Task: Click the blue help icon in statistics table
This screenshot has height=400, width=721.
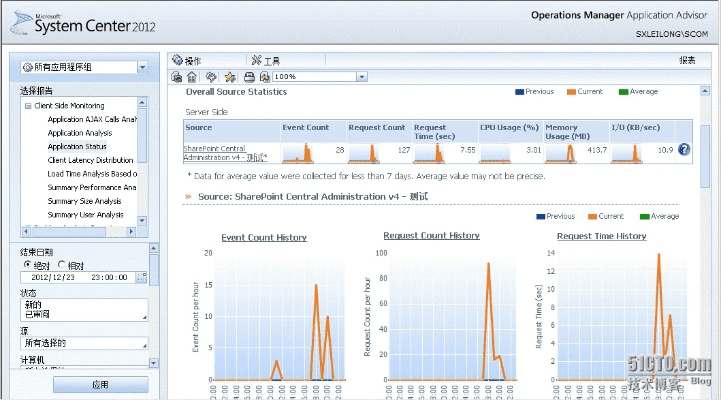Action: point(684,150)
